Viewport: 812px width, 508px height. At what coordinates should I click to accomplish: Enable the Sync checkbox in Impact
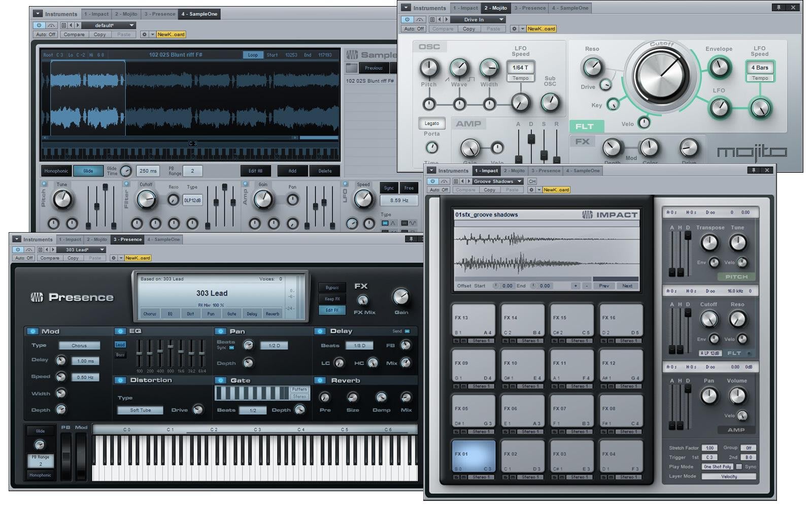739,467
